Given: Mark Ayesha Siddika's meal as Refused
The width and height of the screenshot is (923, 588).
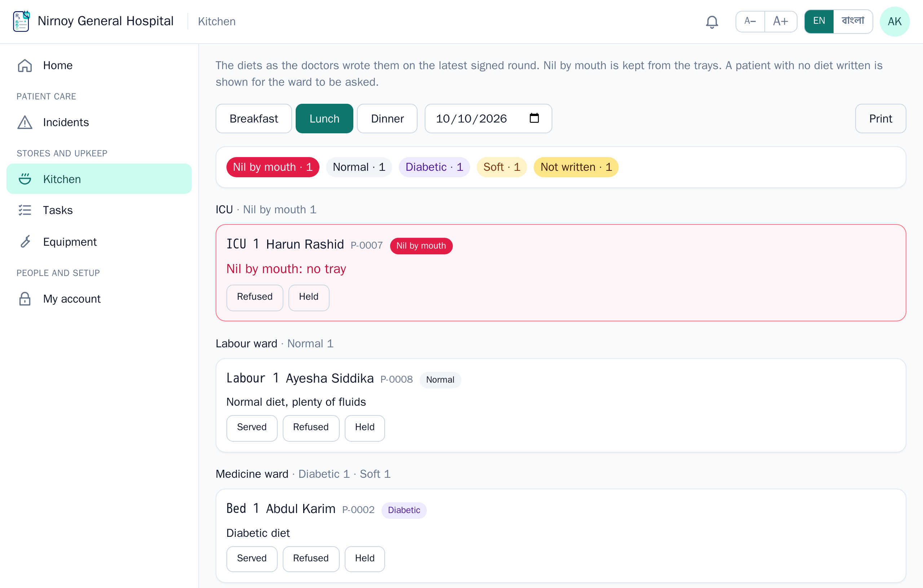Looking at the screenshot, I should pyautogui.click(x=310, y=428).
